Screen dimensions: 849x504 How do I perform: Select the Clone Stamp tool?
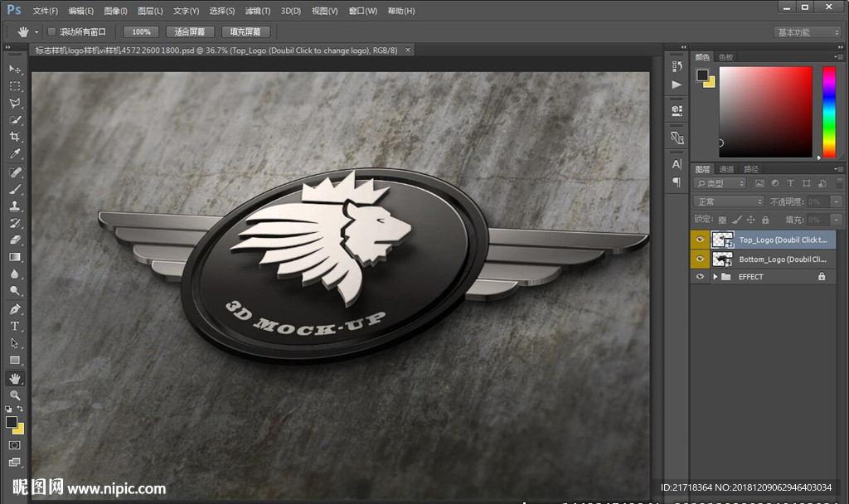coord(15,206)
